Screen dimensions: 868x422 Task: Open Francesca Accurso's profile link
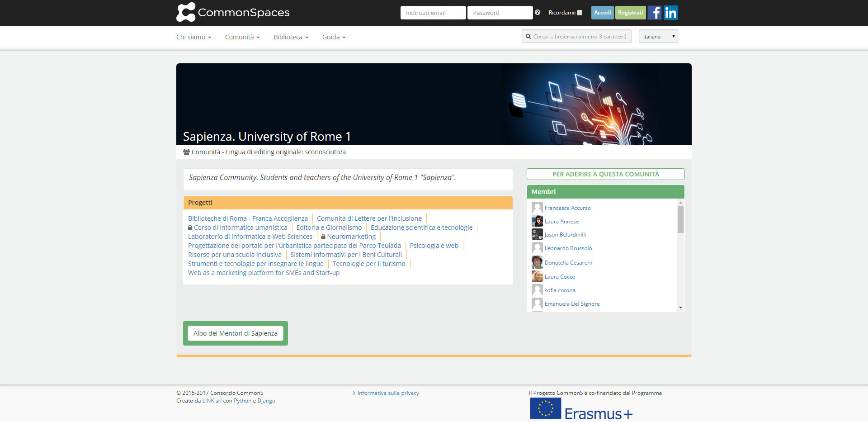coord(567,208)
